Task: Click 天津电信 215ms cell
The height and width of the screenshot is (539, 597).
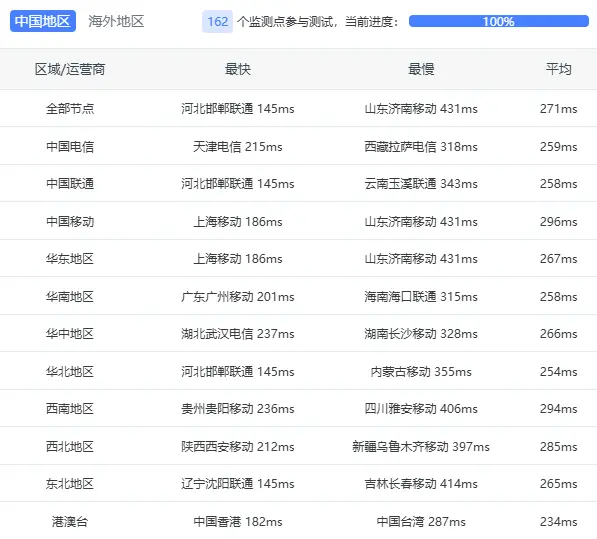Action: (x=238, y=147)
